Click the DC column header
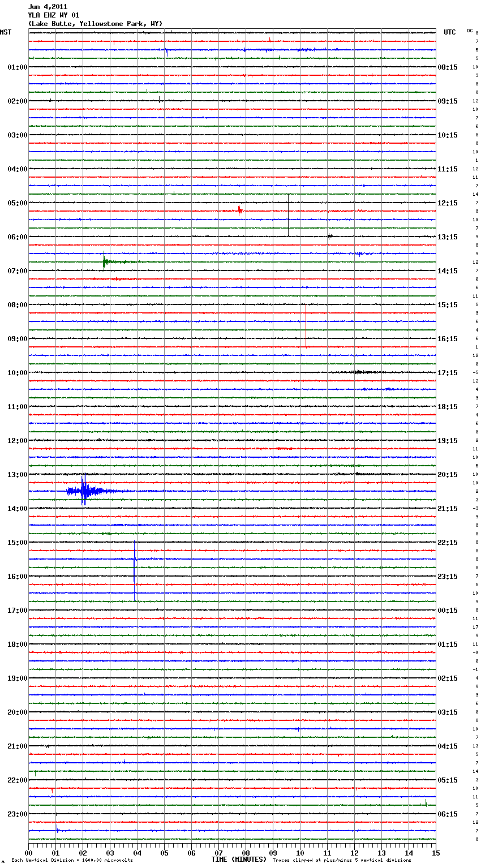 click(x=470, y=31)
